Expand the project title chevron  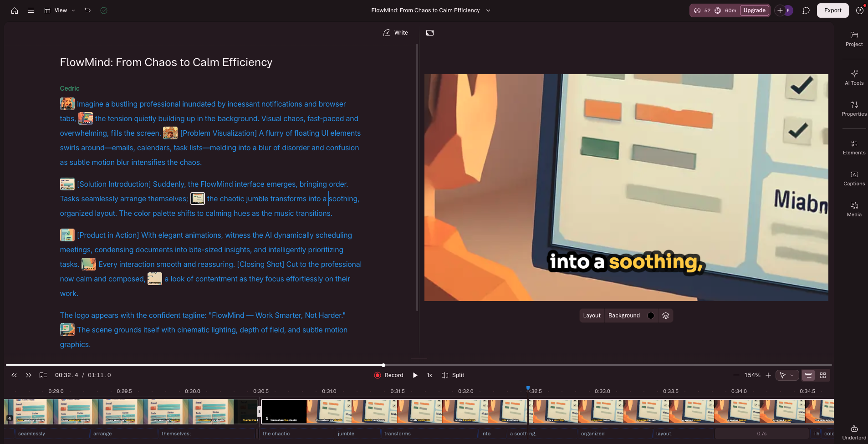tap(487, 10)
